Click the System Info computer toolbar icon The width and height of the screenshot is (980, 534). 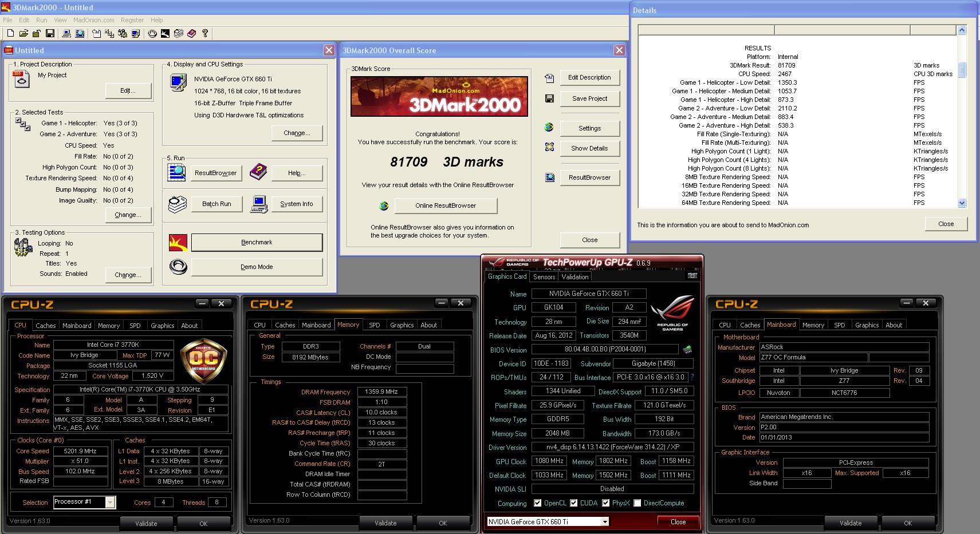(66, 34)
